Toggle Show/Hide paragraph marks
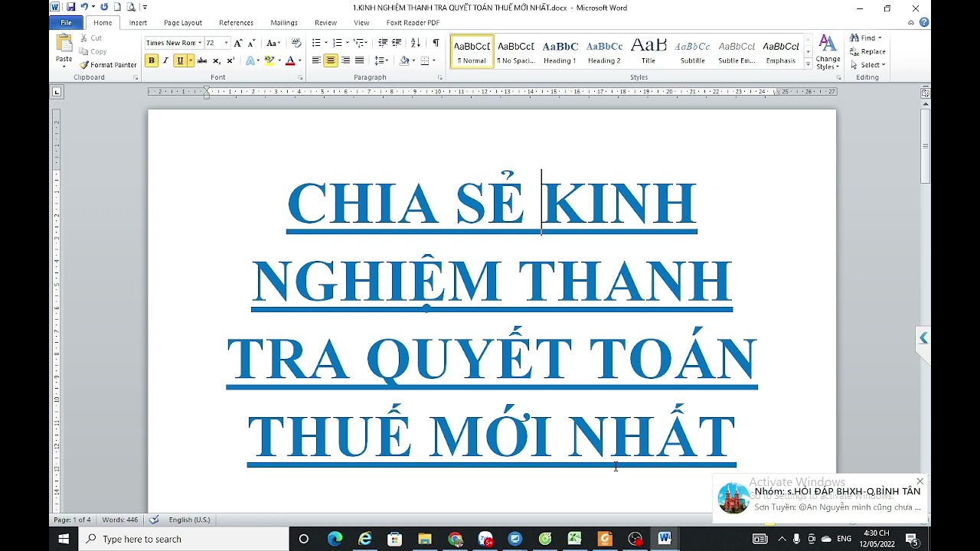Screen dimensions: 980x551 coord(436,43)
